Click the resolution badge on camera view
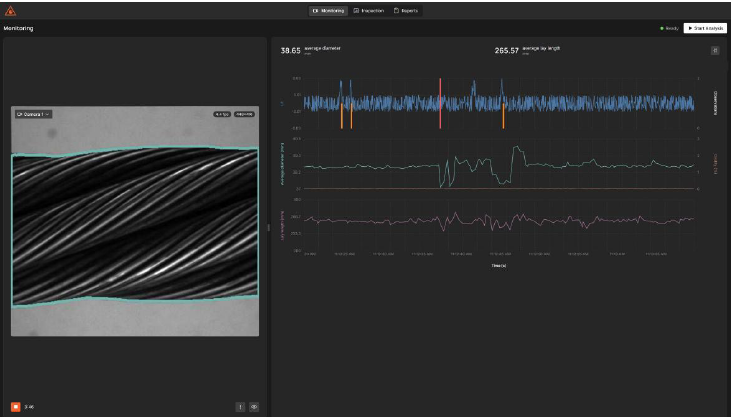 click(x=244, y=114)
